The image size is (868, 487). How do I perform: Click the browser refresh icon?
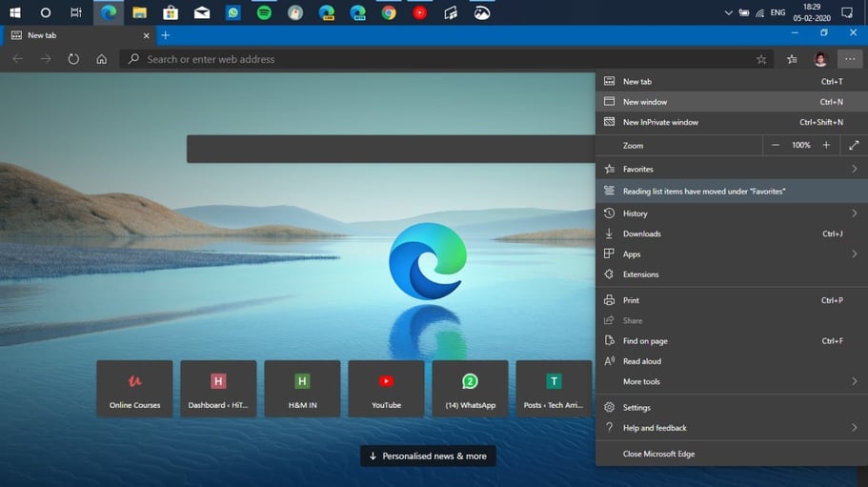[73, 59]
